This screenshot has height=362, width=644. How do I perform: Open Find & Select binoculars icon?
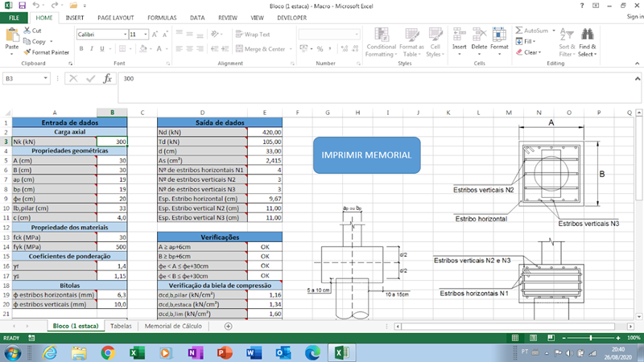[587, 35]
